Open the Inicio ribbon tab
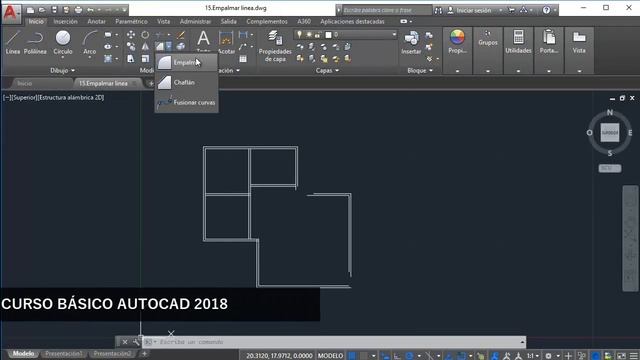Image resolution: width=640 pixels, height=360 pixels. [36, 21]
